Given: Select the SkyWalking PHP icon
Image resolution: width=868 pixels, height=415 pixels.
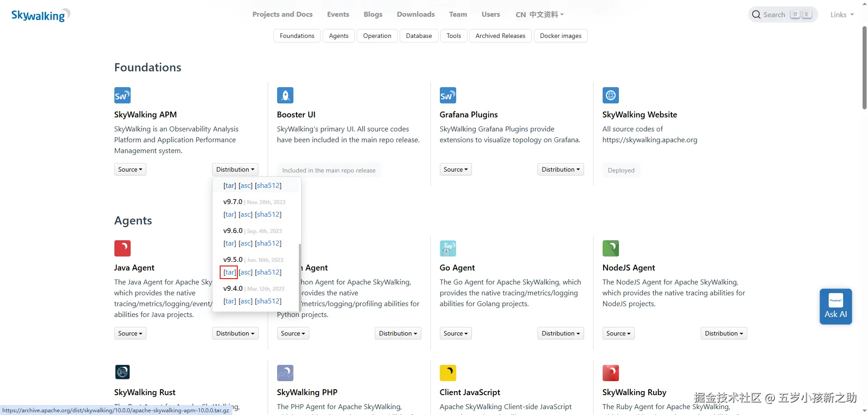Looking at the screenshot, I should point(285,373).
